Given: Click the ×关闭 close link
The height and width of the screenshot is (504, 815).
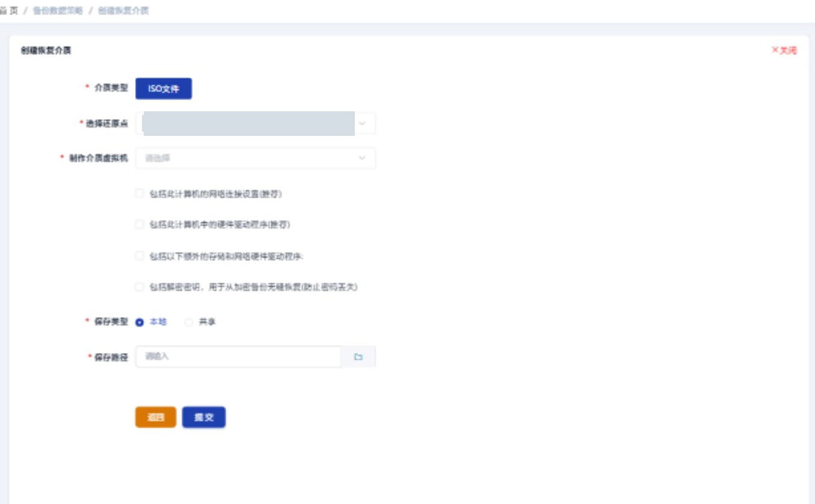Looking at the screenshot, I should tap(784, 51).
